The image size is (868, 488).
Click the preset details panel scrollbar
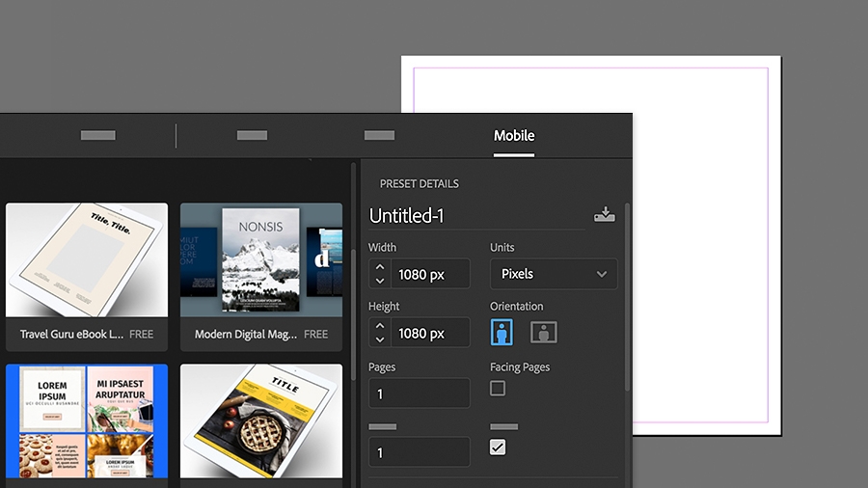627,298
